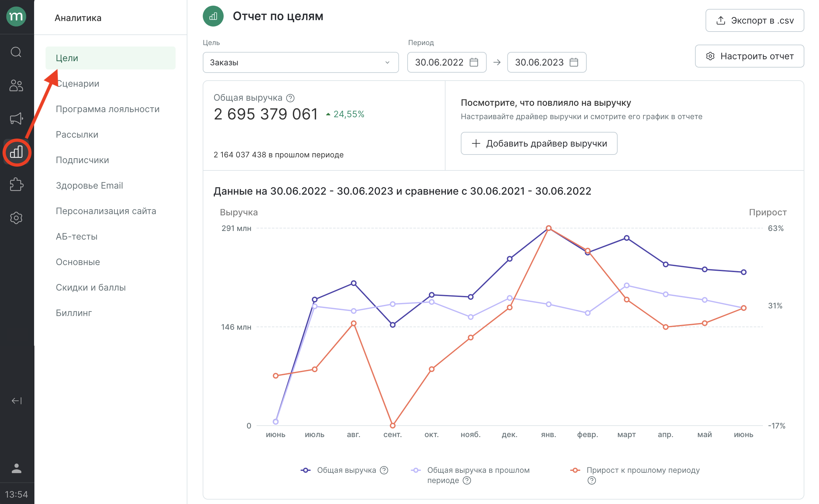
Task: Click help icon next to Общая выручка heading
Action: click(x=290, y=98)
